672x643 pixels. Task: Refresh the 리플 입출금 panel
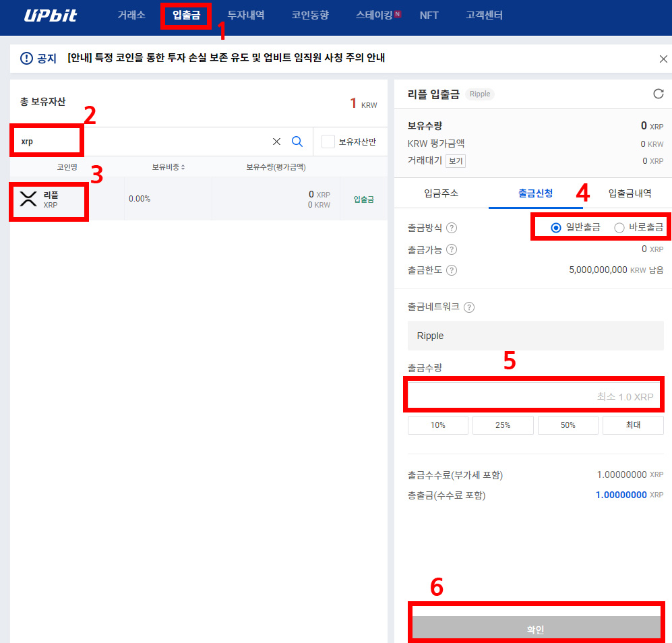point(659,94)
